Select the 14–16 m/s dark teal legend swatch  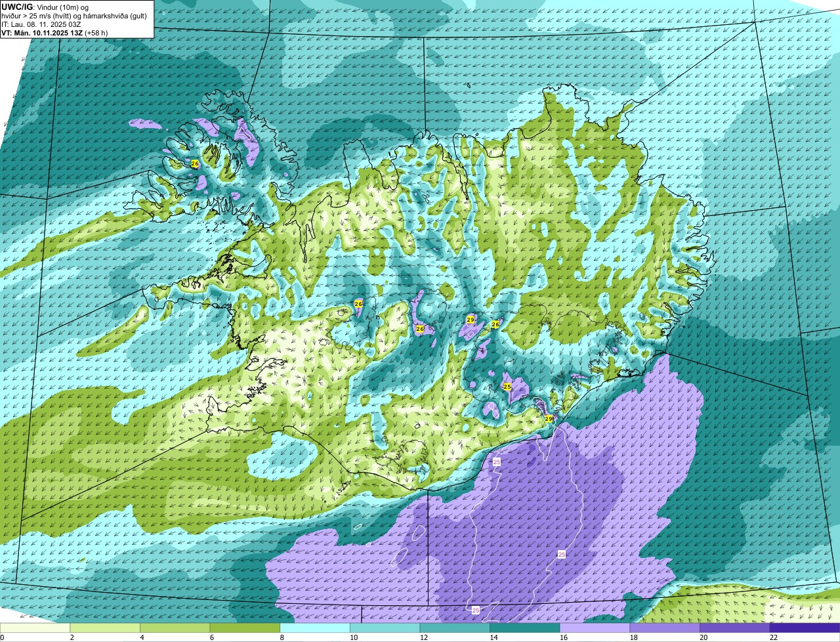point(525,628)
